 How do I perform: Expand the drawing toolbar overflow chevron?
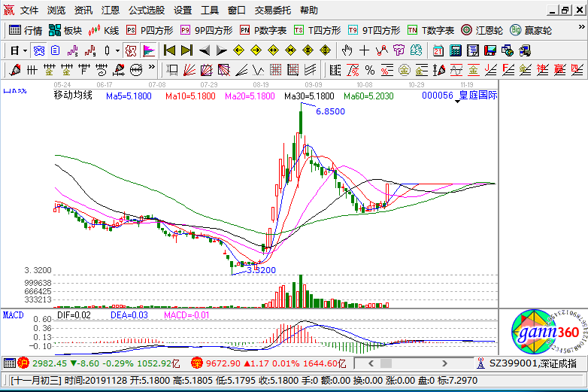(151, 67)
